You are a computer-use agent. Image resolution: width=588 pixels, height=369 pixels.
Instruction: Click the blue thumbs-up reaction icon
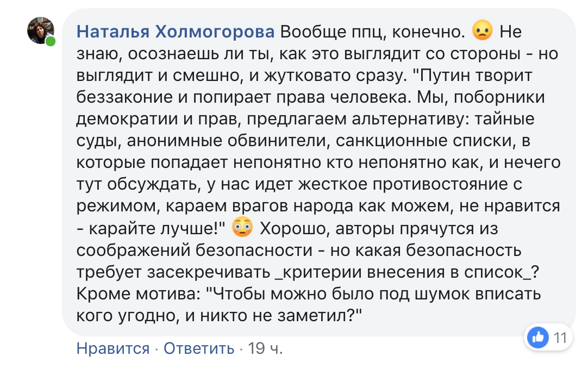pyautogui.click(x=539, y=338)
